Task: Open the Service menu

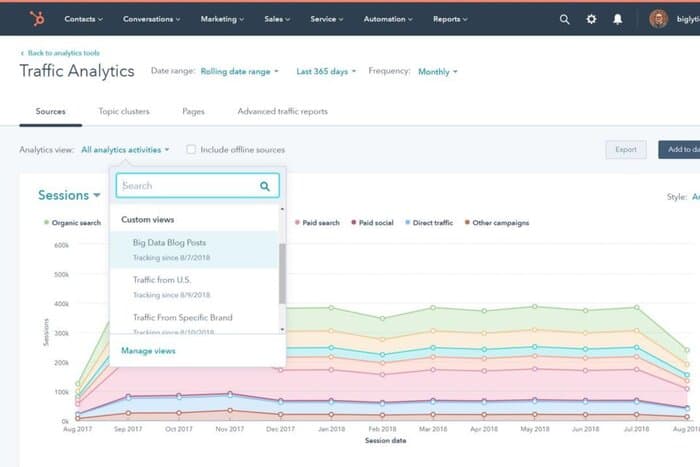Action: tap(327, 19)
